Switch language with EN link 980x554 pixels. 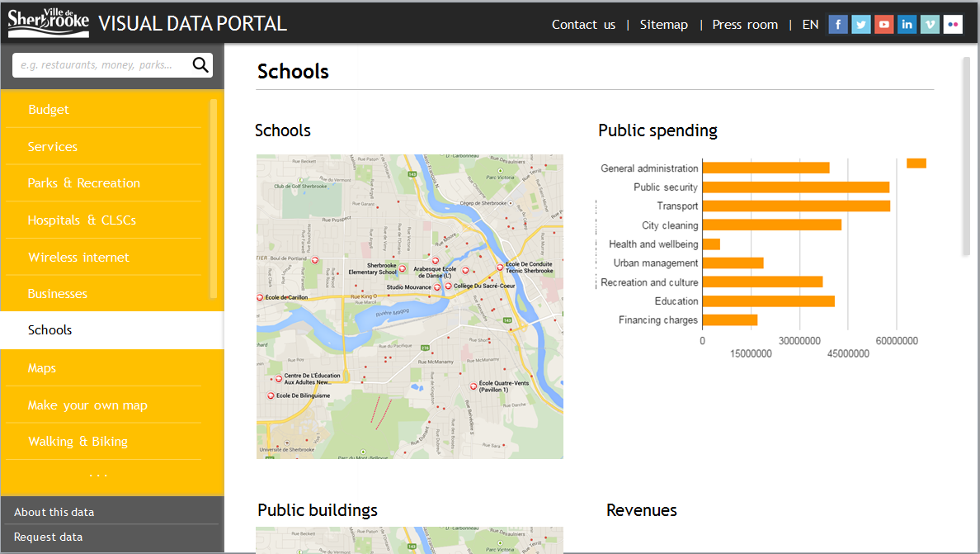810,25
